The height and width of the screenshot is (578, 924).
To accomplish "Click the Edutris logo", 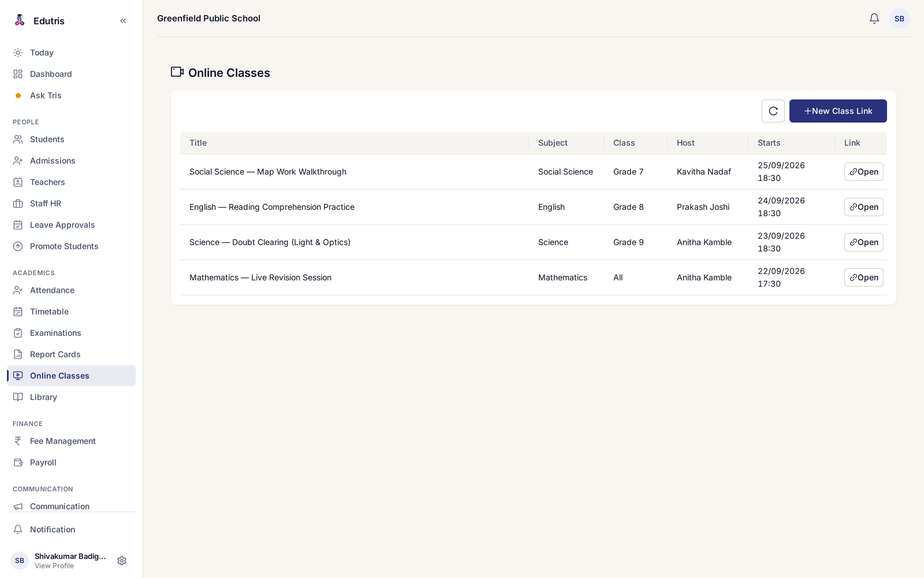I will pos(20,20).
